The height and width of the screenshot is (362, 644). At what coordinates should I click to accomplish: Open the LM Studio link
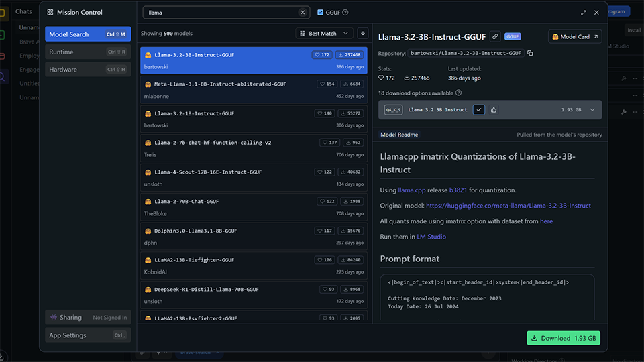coord(431,237)
